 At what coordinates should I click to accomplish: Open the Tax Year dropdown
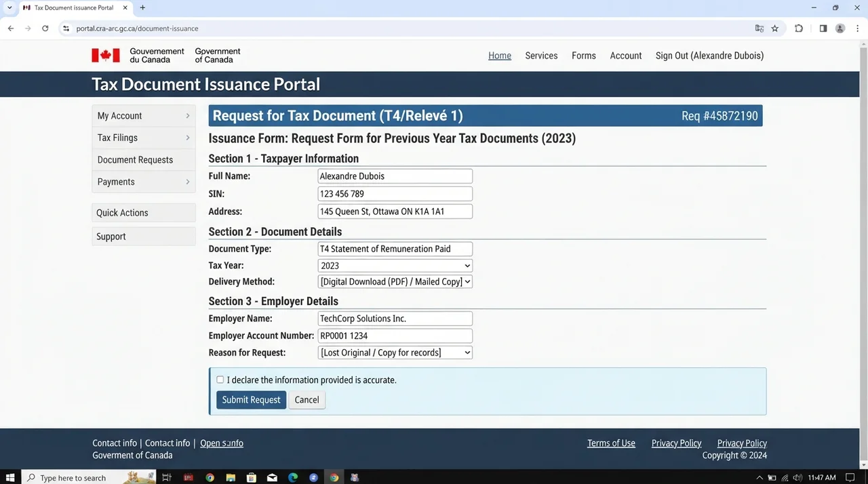[395, 266]
